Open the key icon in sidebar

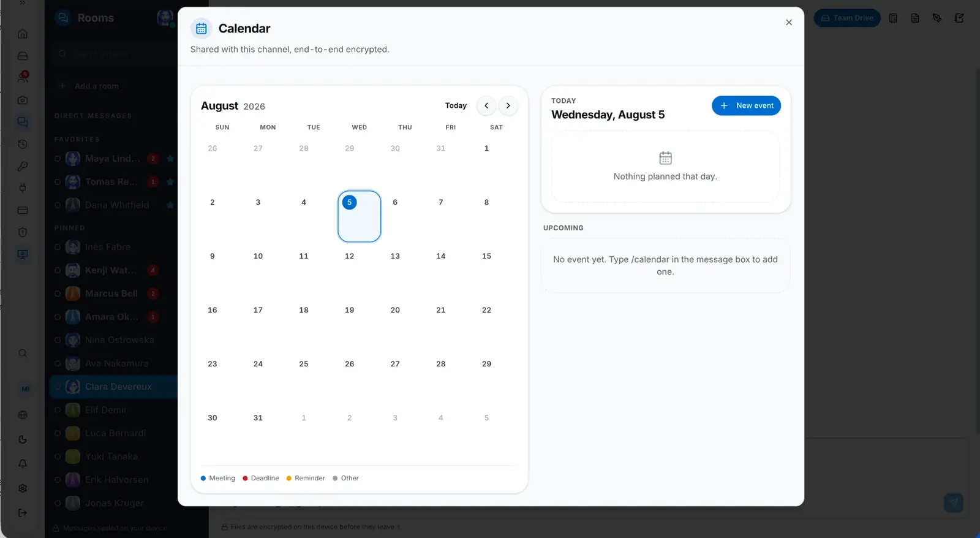23,166
